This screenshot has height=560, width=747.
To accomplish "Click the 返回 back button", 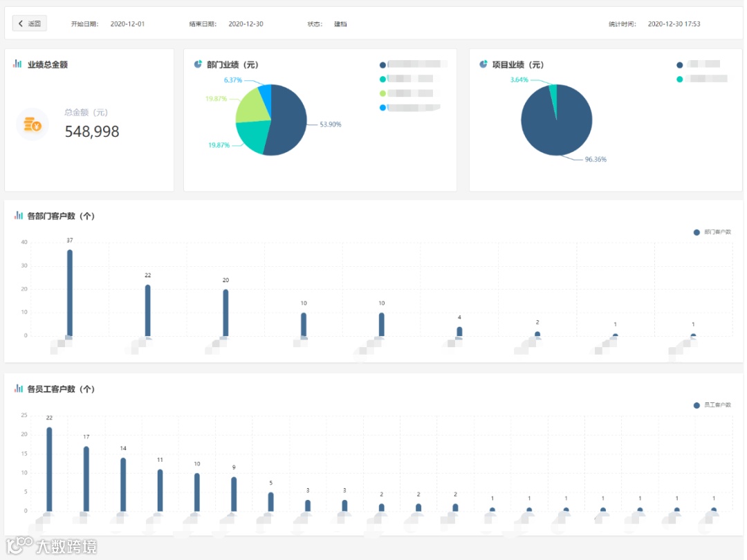I will tap(30, 24).
